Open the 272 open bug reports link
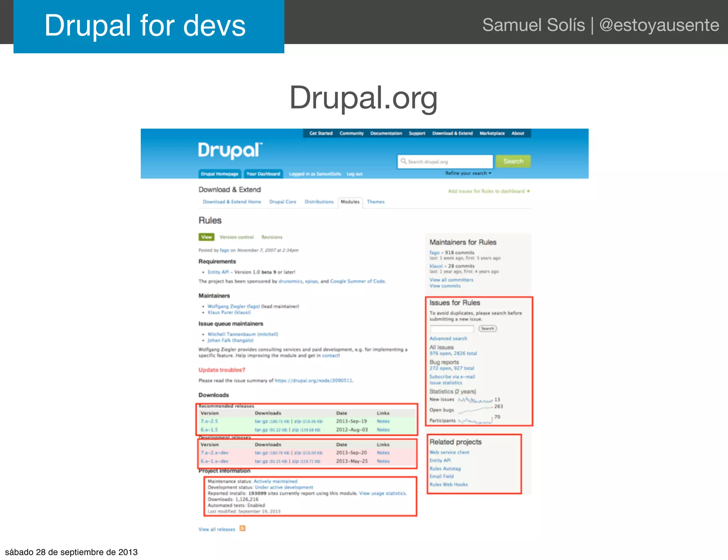The image size is (728, 560). (440, 368)
